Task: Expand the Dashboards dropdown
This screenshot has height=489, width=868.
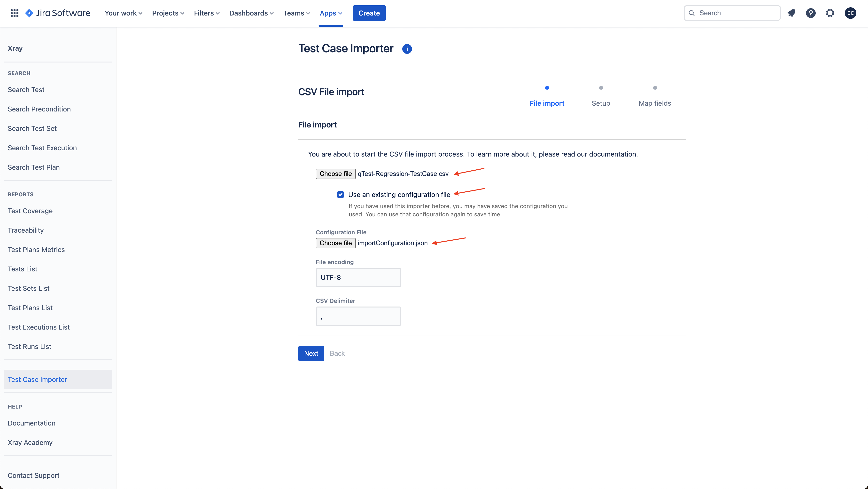Action: [x=251, y=13]
